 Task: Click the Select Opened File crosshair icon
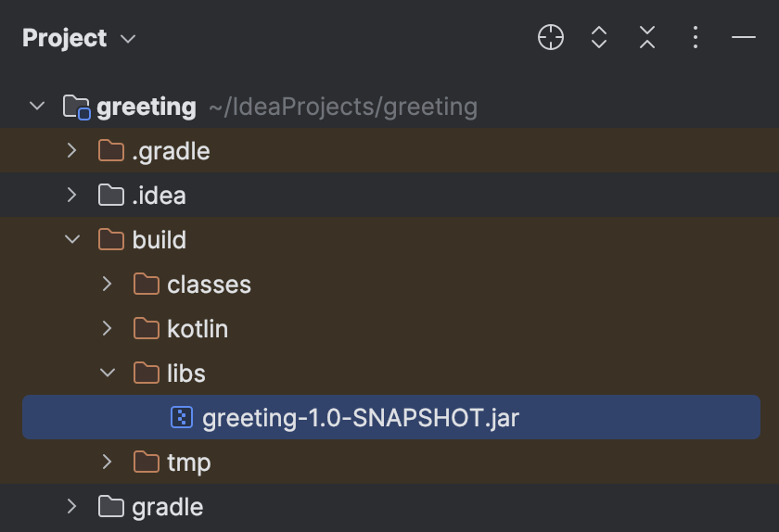(x=551, y=38)
